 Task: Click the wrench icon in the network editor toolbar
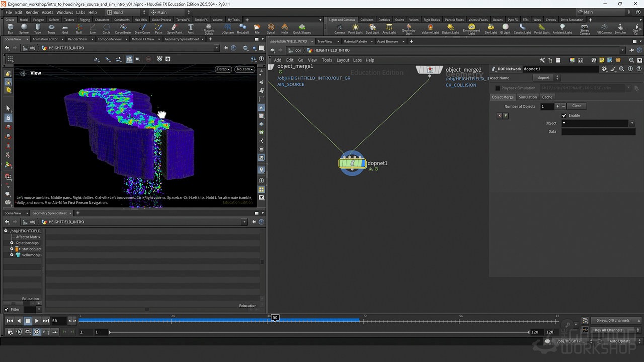[541, 60]
